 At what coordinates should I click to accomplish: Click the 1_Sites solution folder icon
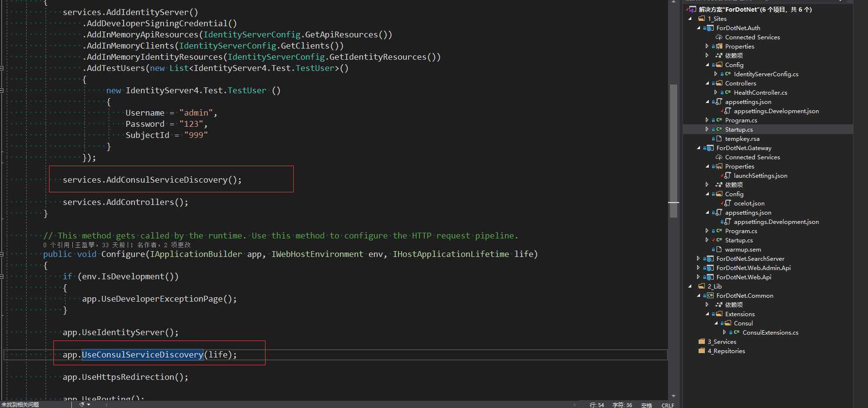point(701,18)
